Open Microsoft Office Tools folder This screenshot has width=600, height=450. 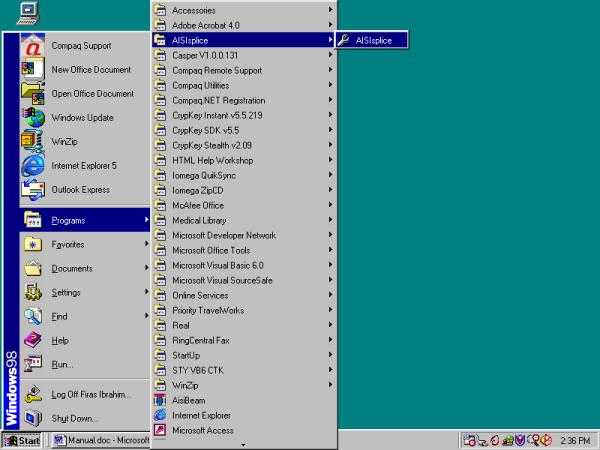244,250
